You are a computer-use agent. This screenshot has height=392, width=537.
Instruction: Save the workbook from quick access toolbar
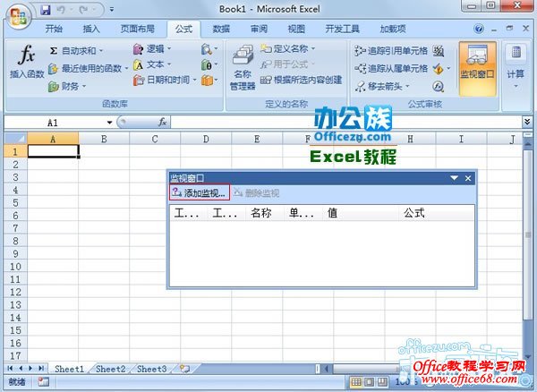(x=45, y=10)
